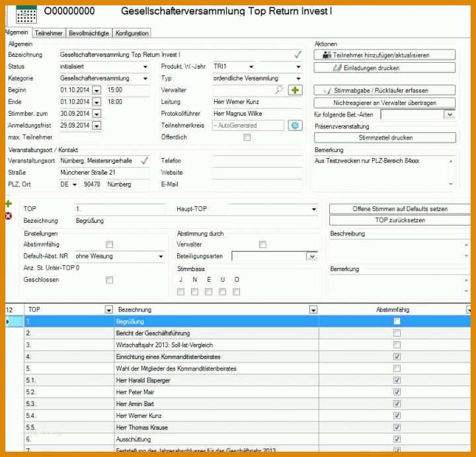Click Stimmzettel drucken button
This screenshot has width=476, height=457.
tap(385, 138)
